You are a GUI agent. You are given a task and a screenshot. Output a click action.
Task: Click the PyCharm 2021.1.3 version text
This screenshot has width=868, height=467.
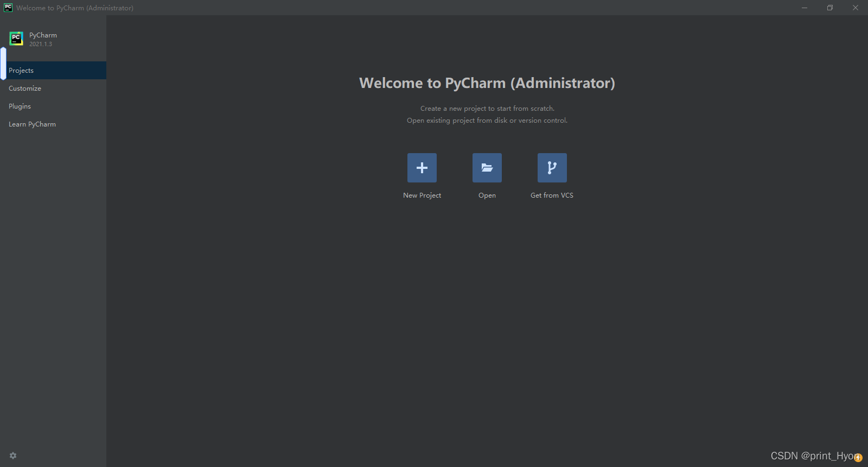pyautogui.click(x=41, y=45)
